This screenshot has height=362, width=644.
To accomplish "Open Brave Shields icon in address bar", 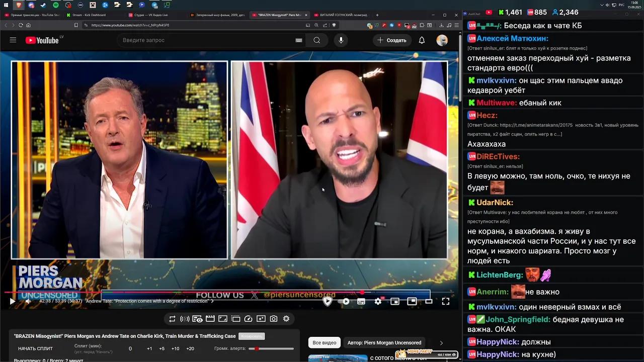I will tap(334, 25).
